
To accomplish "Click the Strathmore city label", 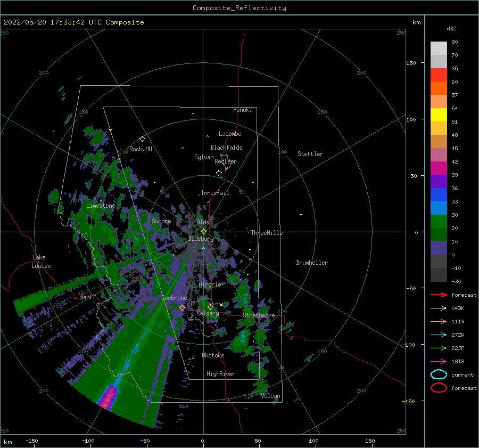I will coord(259,315).
